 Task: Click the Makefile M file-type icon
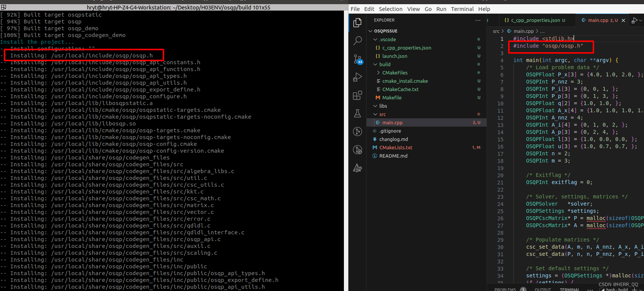pyautogui.click(x=378, y=98)
